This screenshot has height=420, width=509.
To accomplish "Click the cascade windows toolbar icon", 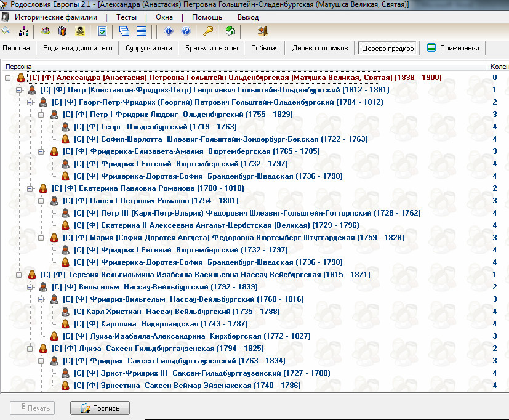I will click(124, 31).
